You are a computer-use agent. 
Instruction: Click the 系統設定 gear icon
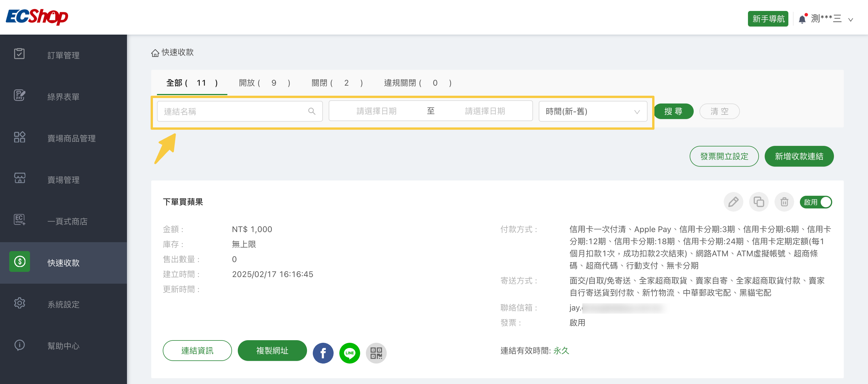coord(19,303)
